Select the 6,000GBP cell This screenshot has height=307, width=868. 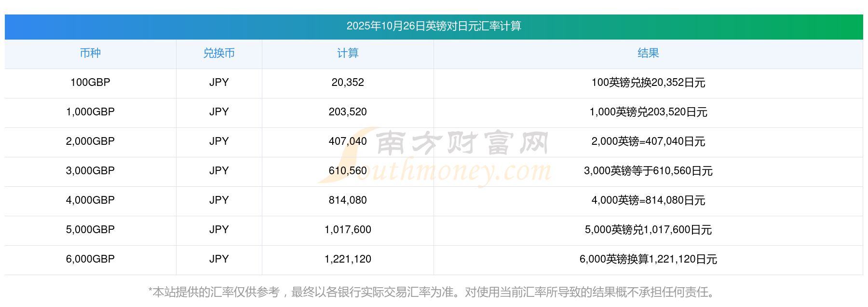point(90,259)
